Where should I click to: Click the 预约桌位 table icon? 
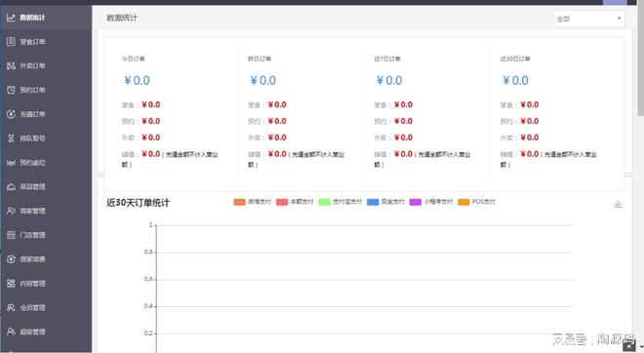pos(11,163)
